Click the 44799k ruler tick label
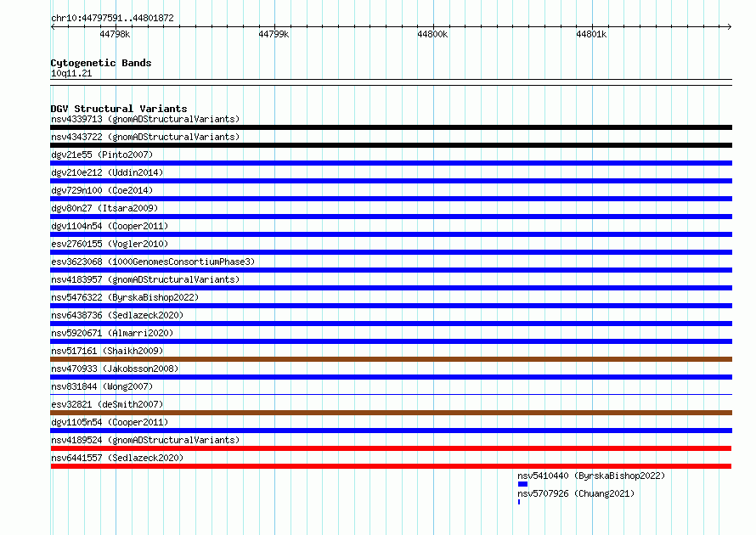Viewport: 756px width, 535px height. 274,34
